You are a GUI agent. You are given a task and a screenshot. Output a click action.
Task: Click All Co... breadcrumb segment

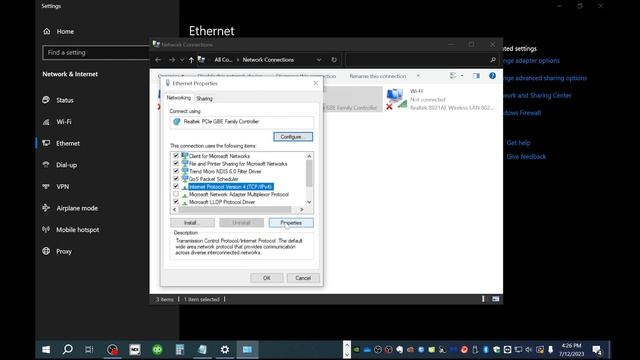[x=223, y=60]
